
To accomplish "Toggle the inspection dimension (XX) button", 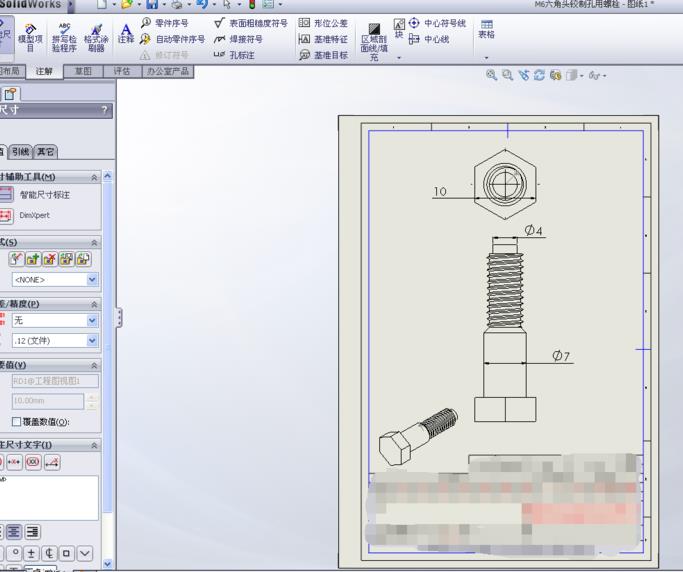I will tap(33, 462).
